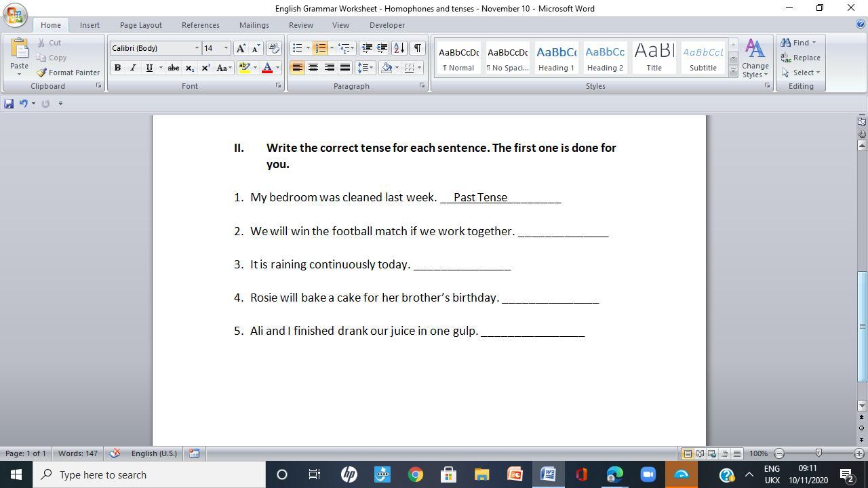Open the Select dropdown in Editing

tap(801, 73)
